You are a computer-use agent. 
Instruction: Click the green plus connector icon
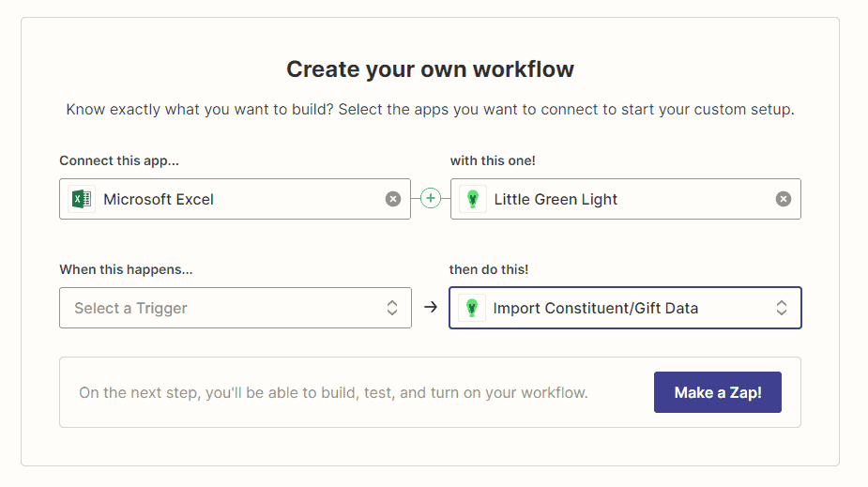coord(431,198)
